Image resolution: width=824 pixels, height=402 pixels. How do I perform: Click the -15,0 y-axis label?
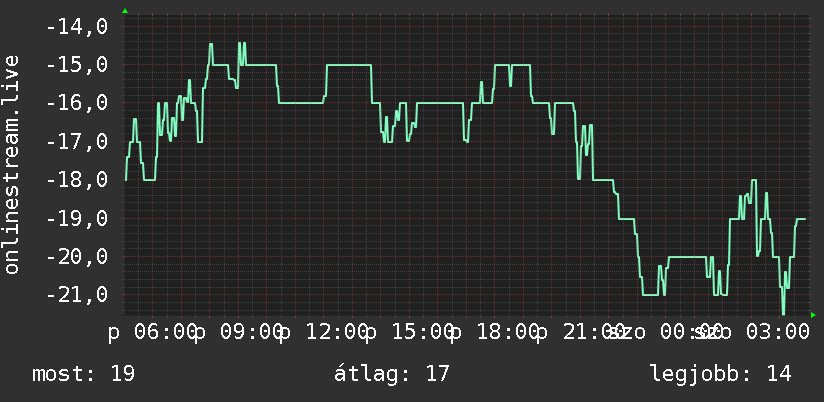77,65
